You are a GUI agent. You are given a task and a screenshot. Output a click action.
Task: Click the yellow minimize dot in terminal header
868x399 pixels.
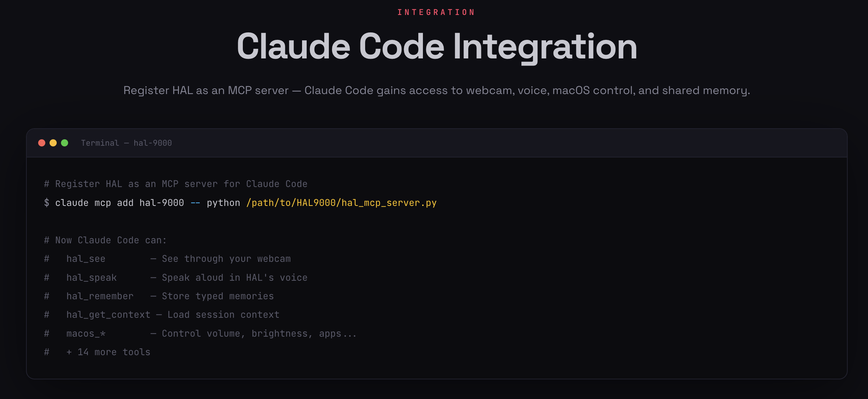[x=53, y=143]
